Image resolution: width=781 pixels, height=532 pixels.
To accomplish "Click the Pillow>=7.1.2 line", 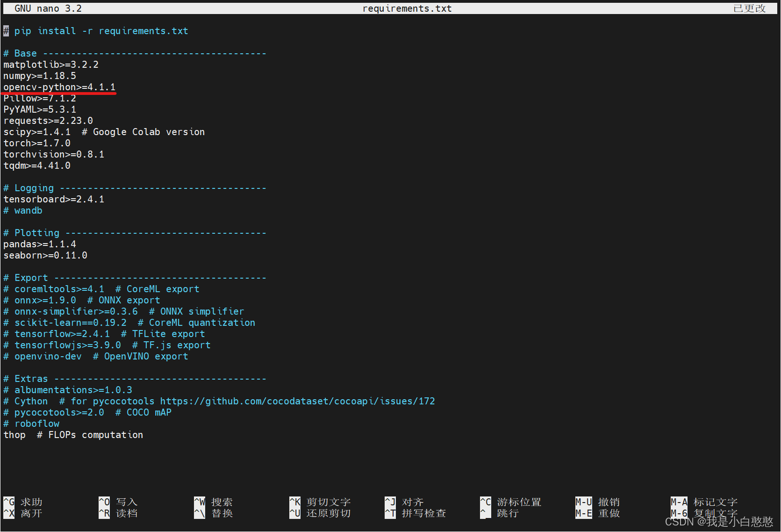I will (x=40, y=98).
